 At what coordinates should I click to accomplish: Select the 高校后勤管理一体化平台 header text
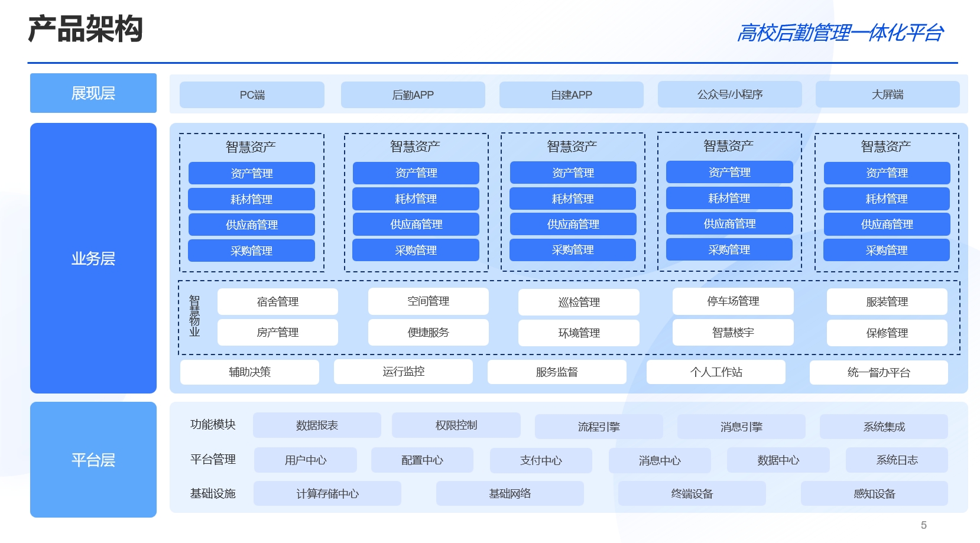coord(840,33)
